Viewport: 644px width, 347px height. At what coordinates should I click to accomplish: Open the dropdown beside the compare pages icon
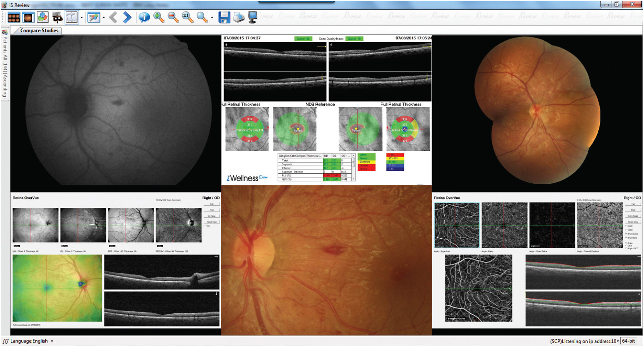pos(82,18)
